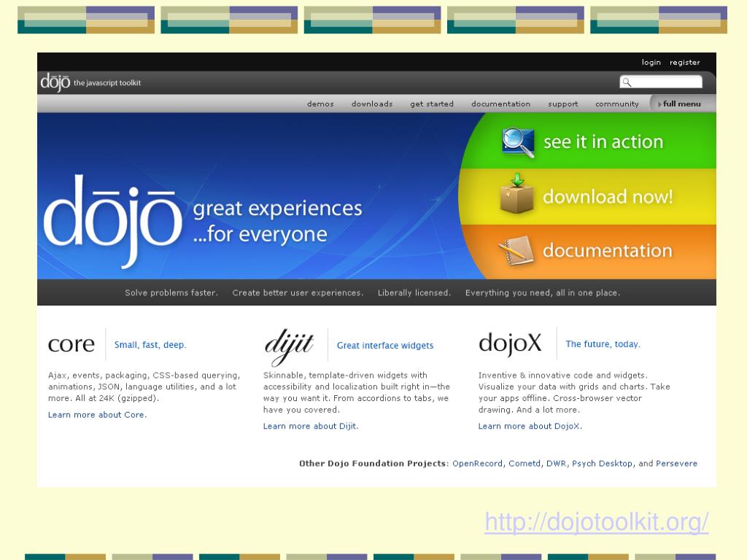Click the dojoX heading
747x560 pixels.
pos(510,343)
